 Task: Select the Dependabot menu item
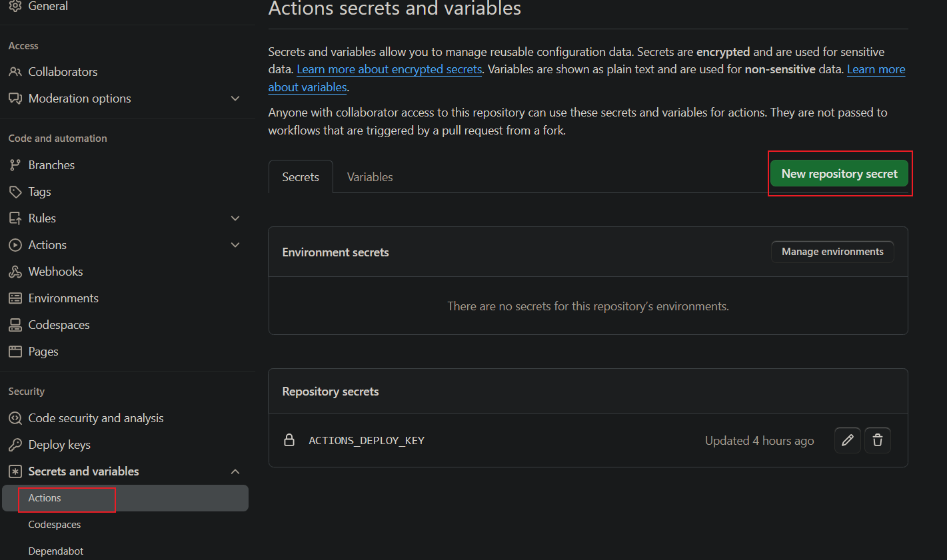pos(55,551)
